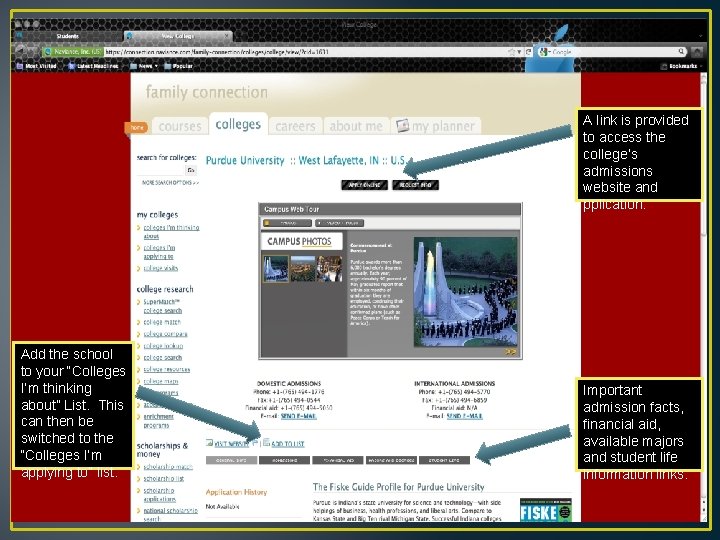
Task: Click Add To List link
Action: pyautogui.click(x=288, y=444)
